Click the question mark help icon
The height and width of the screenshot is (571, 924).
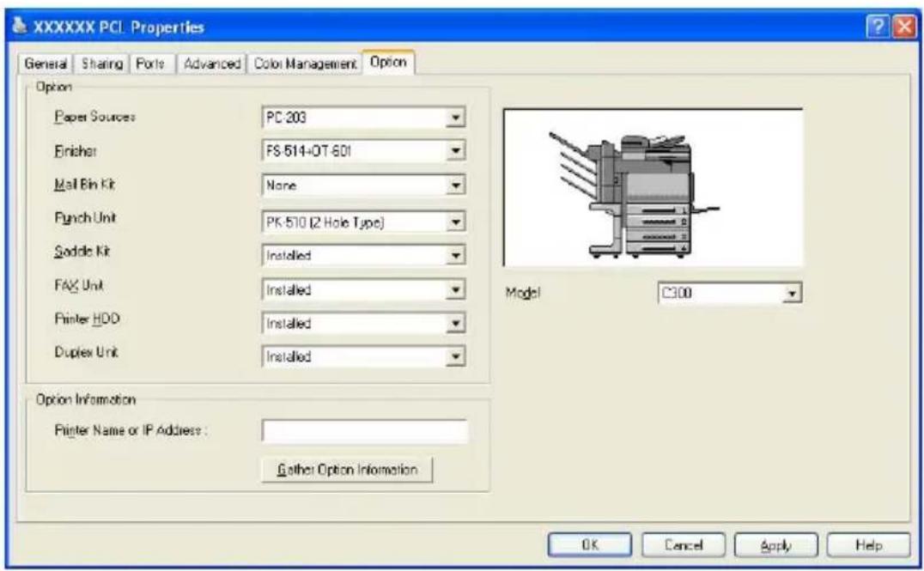[x=878, y=27]
